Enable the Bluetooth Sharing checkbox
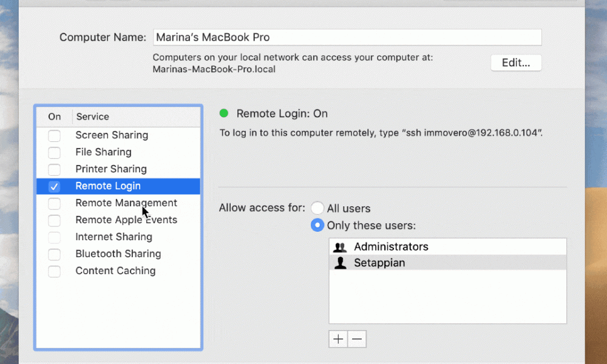Screen dimensions: 607x364 [x=54, y=255]
